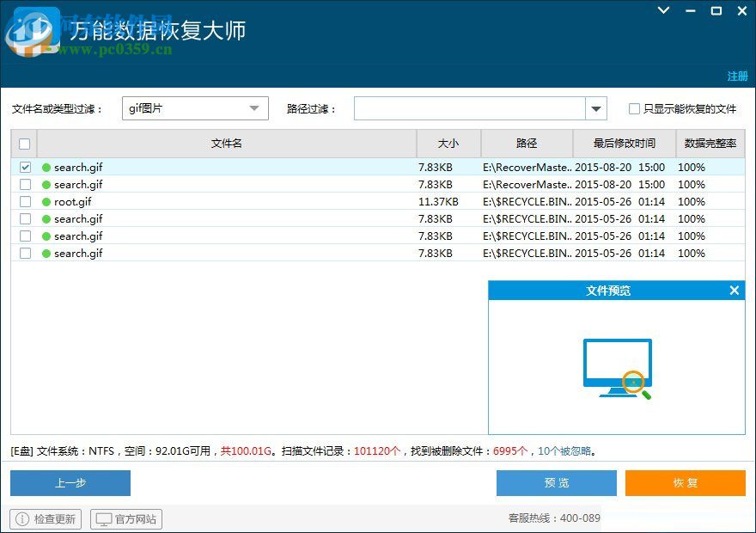Click the 文件名 column header
The width and height of the screenshot is (756, 533).
pos(226,143)
